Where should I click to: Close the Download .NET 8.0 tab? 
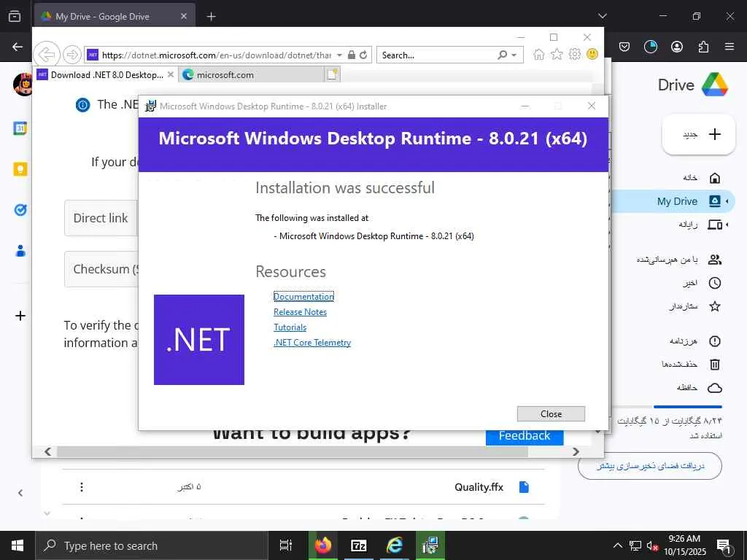point(171,75)
